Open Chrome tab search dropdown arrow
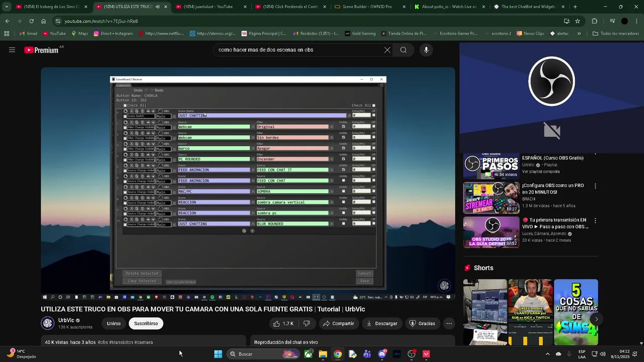Image resolution: width=644 pixels, height=362 pixels. (x=7, y=7)
